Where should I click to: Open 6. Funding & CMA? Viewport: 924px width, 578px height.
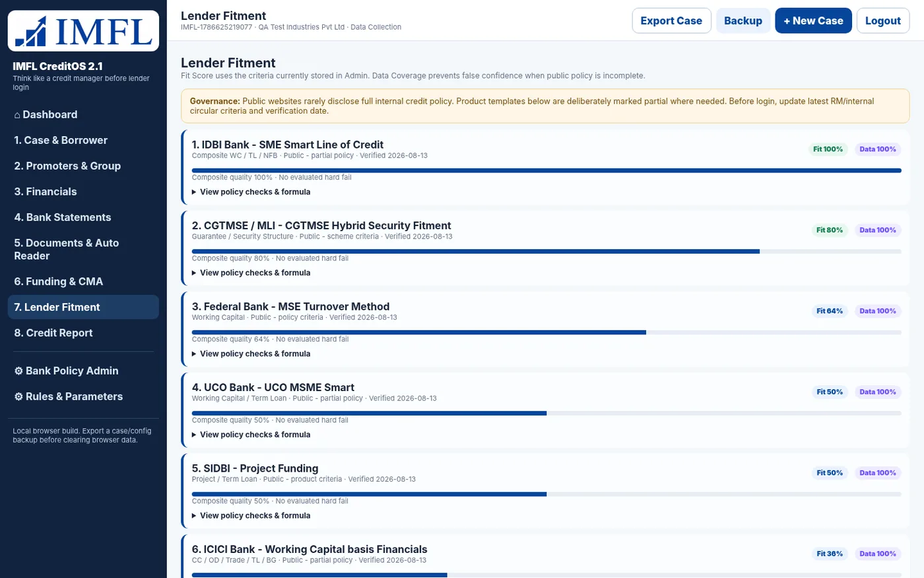click(83, 281)
